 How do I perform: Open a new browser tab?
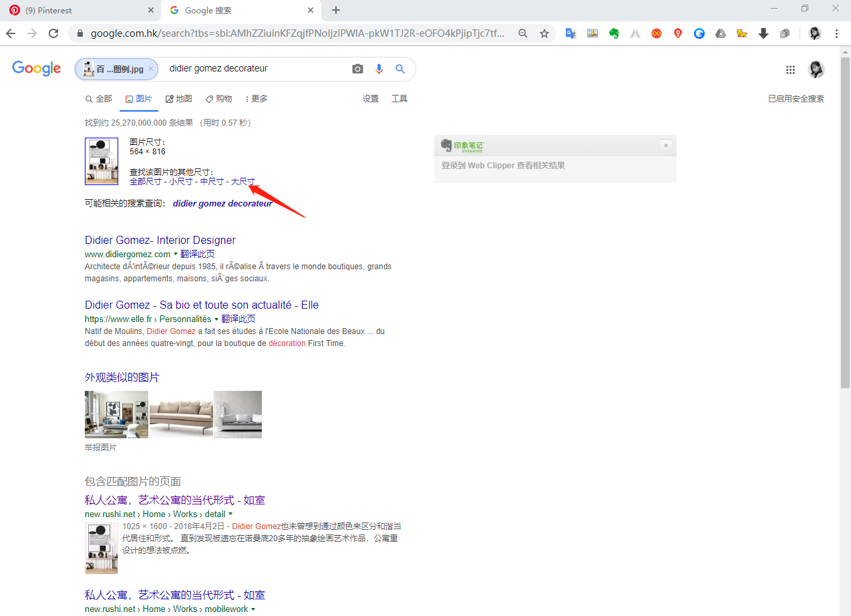pos(336,10)
